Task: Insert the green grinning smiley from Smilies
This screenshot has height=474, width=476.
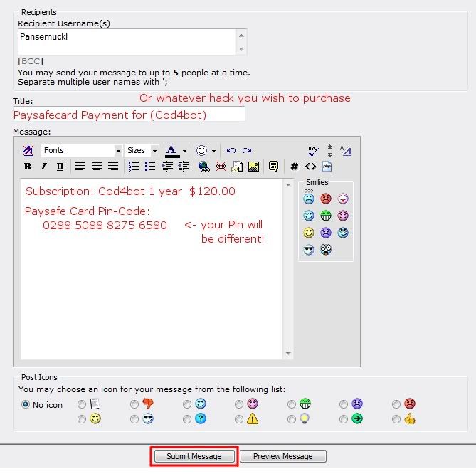Action: click(x=326, y=216)
